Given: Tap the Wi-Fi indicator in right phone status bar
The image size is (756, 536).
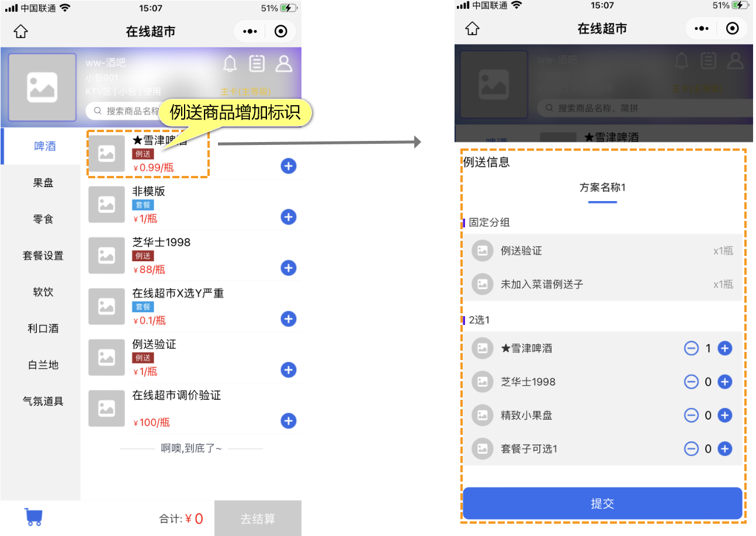Looking at the screenshot, I should (x=516, y=5).
